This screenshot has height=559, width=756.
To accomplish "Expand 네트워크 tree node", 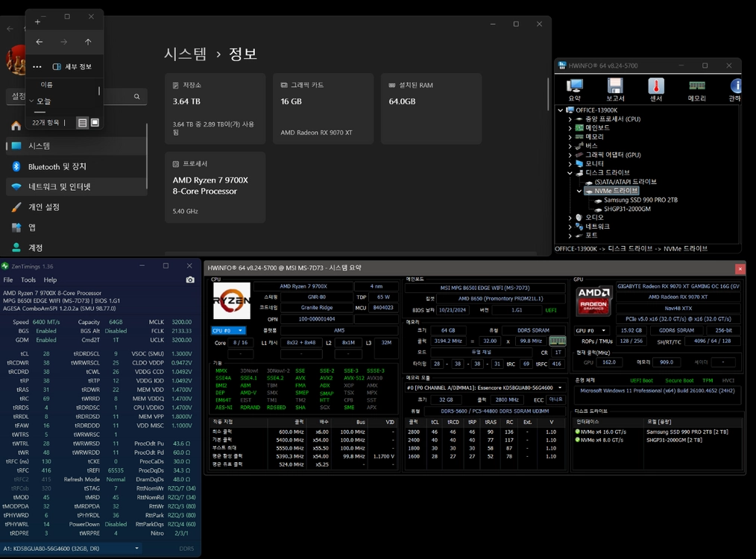I will click(x=570, y=227).
